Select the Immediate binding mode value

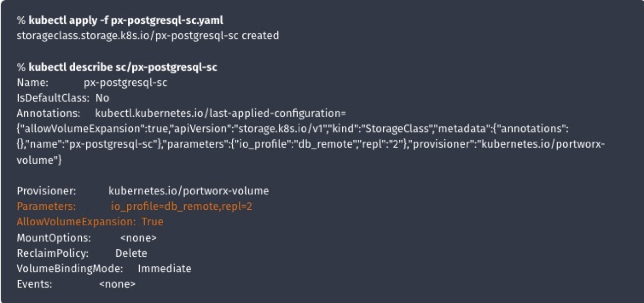164,269
